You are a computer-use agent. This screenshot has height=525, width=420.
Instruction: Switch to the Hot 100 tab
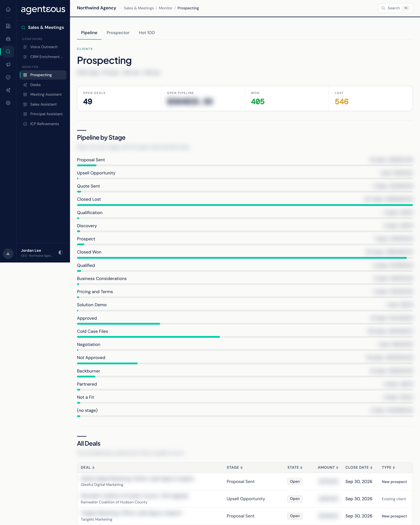tap(147, 33)
